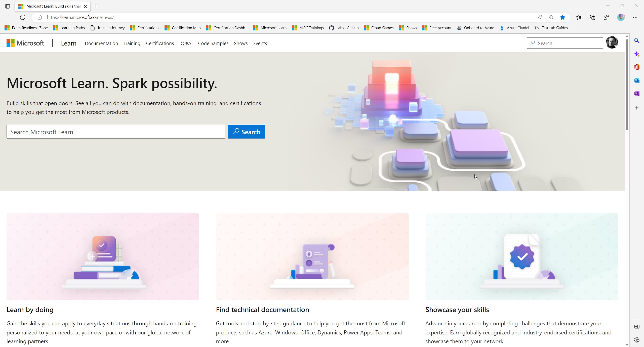This screenshot has width=644, height=347.
Task: Click the page vertical scrollbar thumb
Action: pyautogui.click(x=627, y=84)
